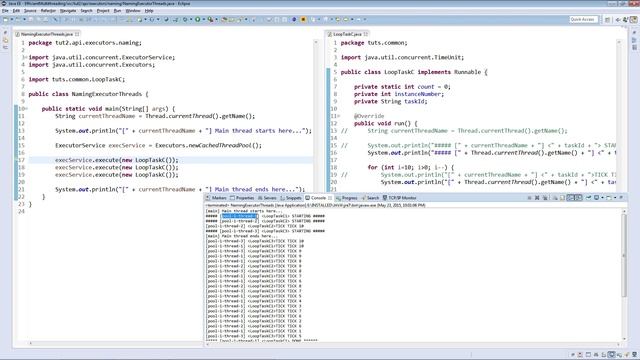The width and height of the screenshot is (640, 360).
Task: Click the Debug bug icon in toolbar
Action: click(185, 19)
